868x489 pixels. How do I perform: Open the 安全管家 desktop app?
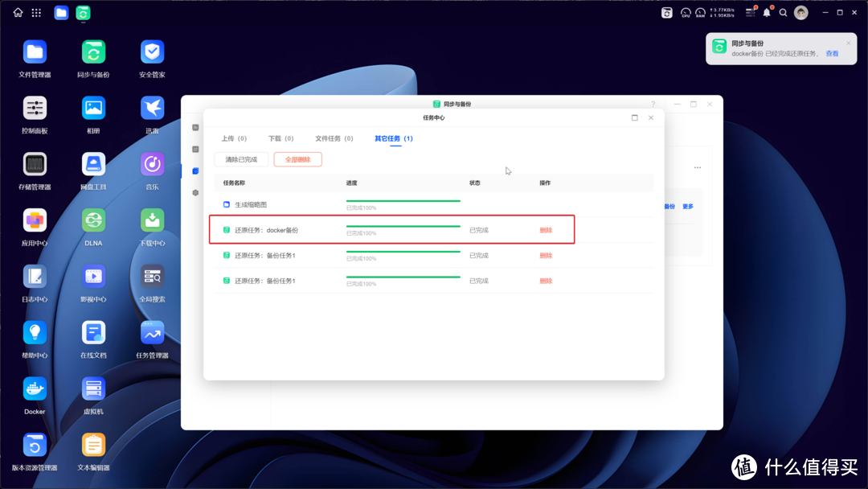pyautogui.click(x=152, y=52)
